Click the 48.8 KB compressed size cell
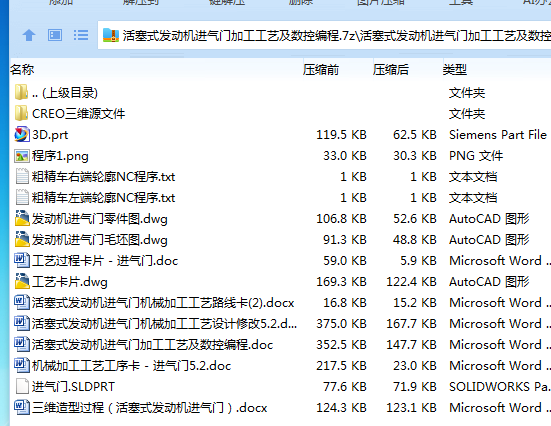This screenshot has width=551, height=426. pyautogui.click(x=415, y=240)
